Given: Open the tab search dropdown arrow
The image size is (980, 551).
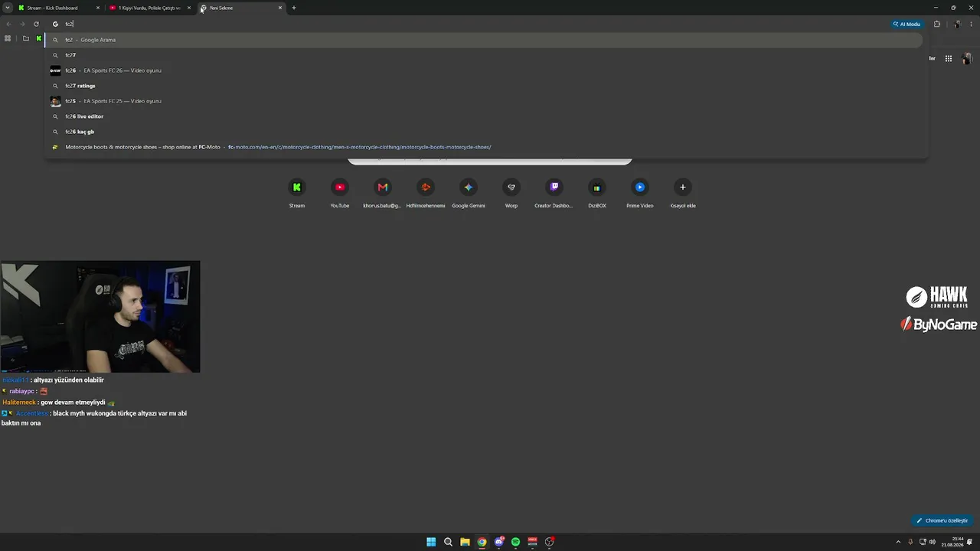Looking at the screenshot, I should (8, 8).
